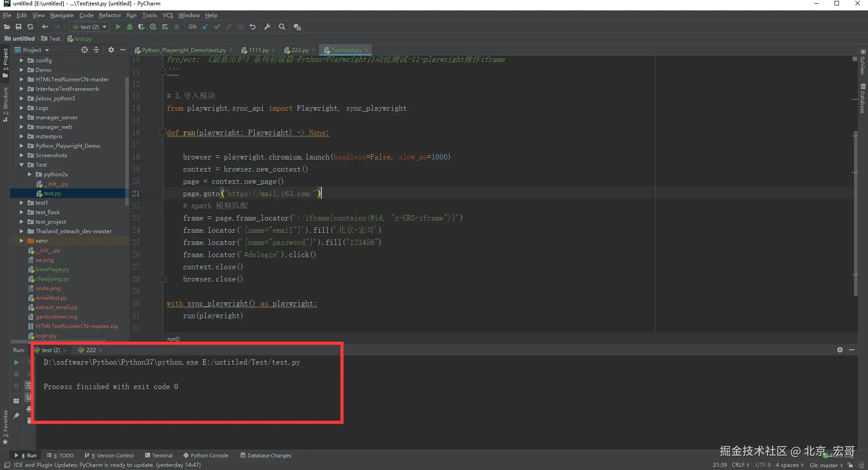
Task: Click the Synchronize refresh icon in toolbar
Action: click(30, 27)
